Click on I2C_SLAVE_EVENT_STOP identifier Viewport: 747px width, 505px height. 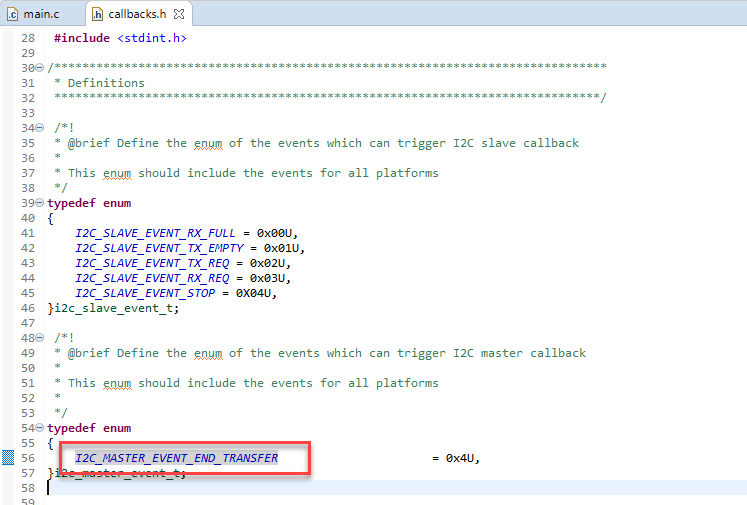pyautogui.click(x=145, y=293)
